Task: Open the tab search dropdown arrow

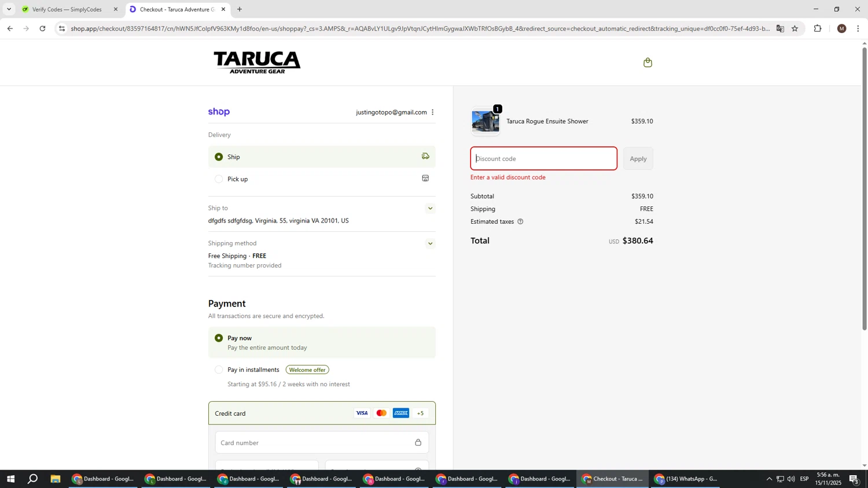Action: (x=9, y=9)
